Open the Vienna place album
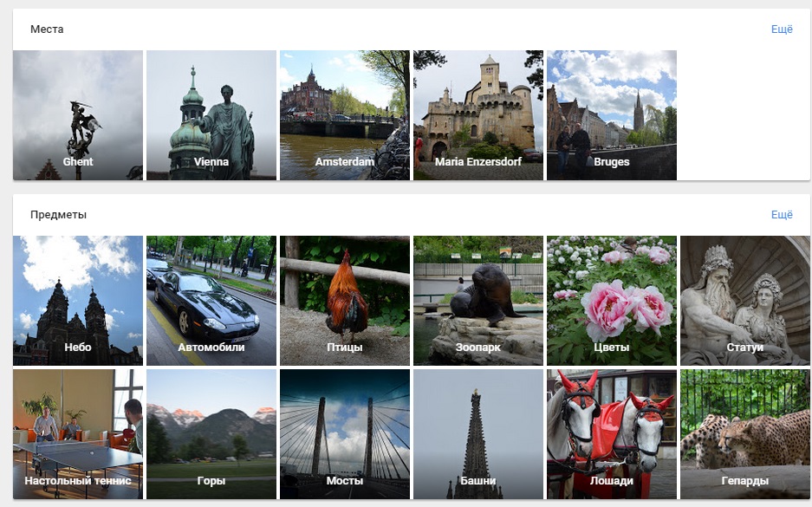Screen dimensions: 812x507 (211, 115)
